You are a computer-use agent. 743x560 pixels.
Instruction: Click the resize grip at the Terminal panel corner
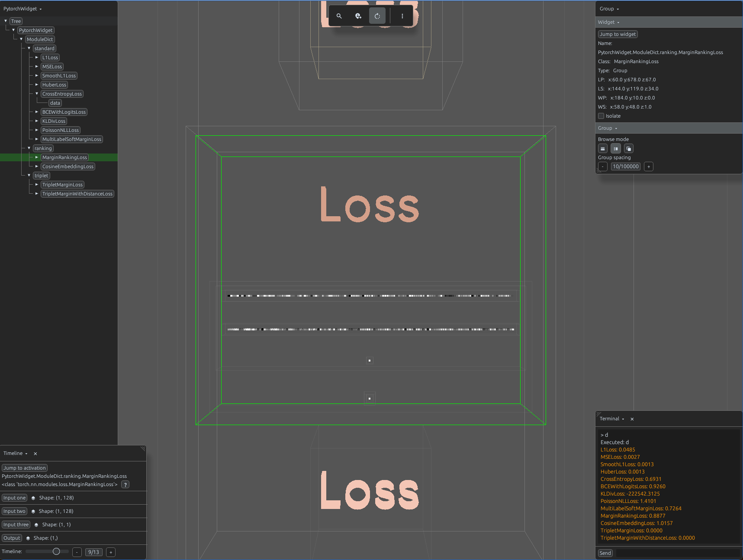click(599, 414)
